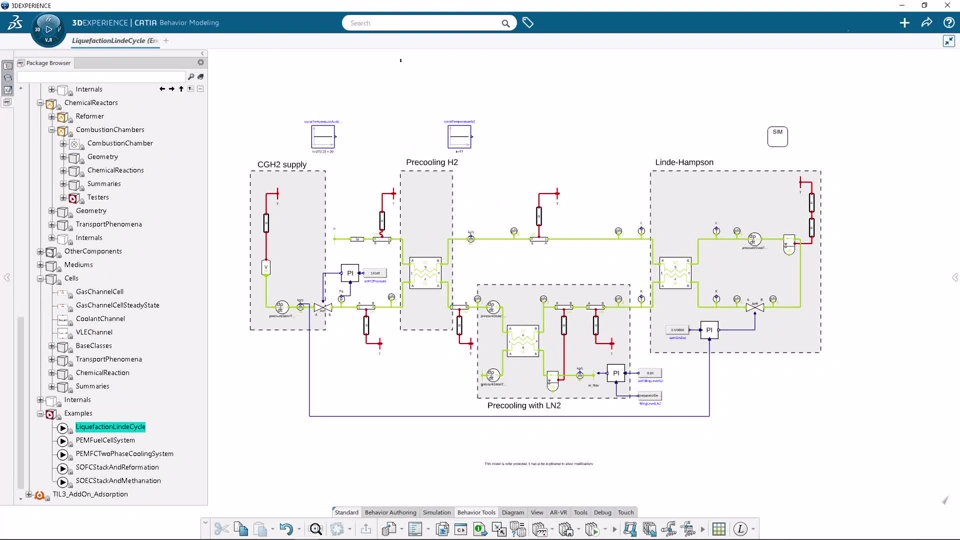Image resolution: width=960 pixels, height=540 pixels.
Task: Click the SIM block in diagram
Action: 778,136
